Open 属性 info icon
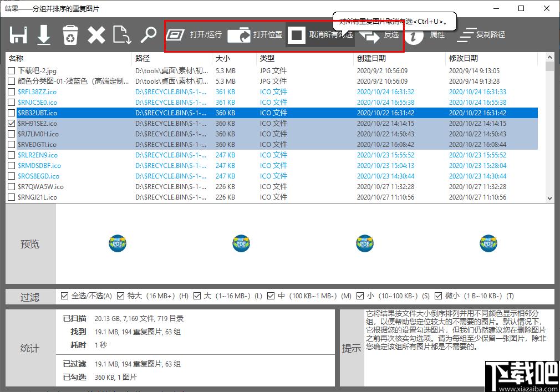560x392 pixels. coord(414,37)
